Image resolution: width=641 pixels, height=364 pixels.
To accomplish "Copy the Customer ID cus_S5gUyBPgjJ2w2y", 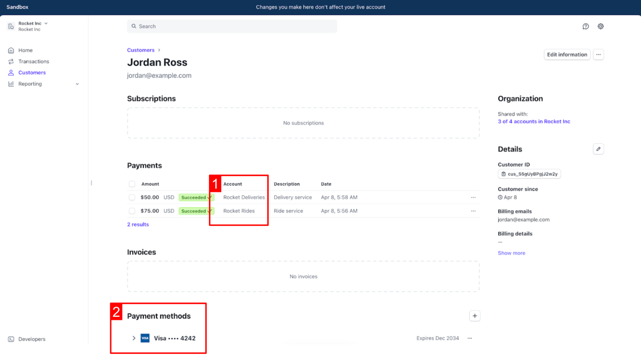I will tap(529, 174).
